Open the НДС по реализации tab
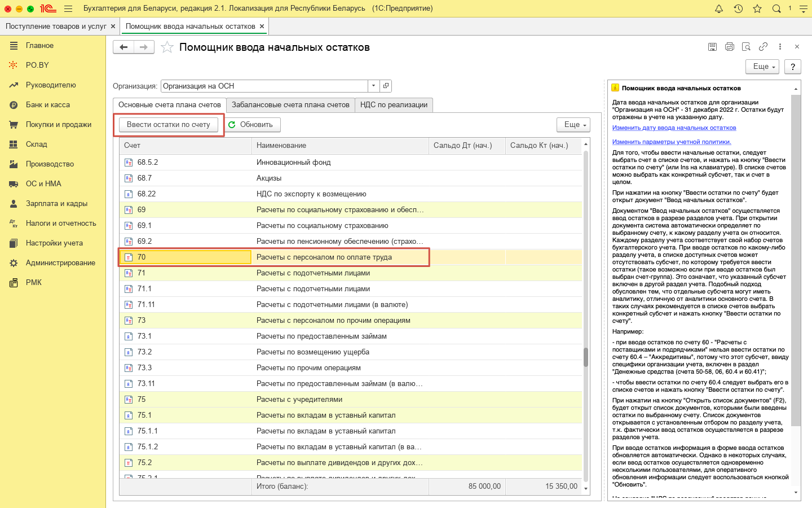 click(x=394, y=105)
